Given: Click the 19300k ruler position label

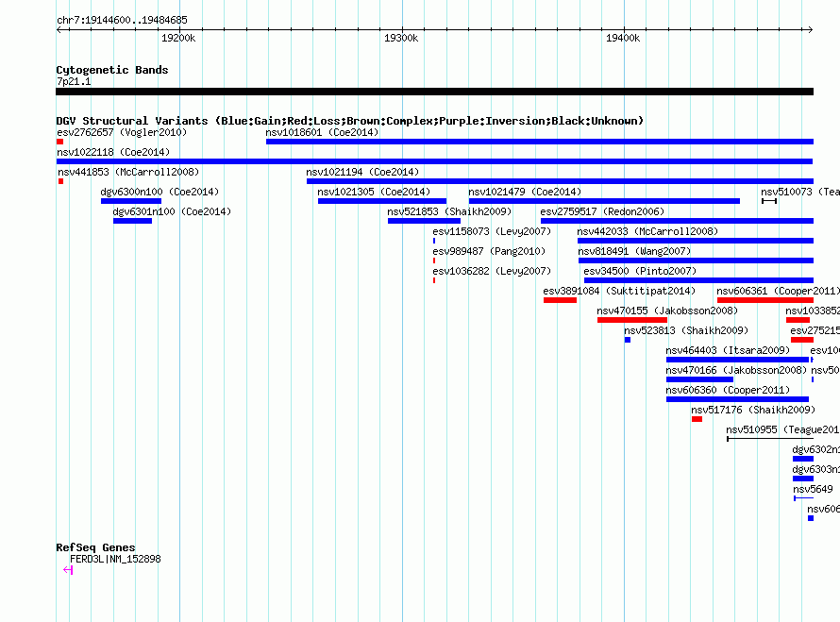Looking at the screenshot, I should (401, 38).
